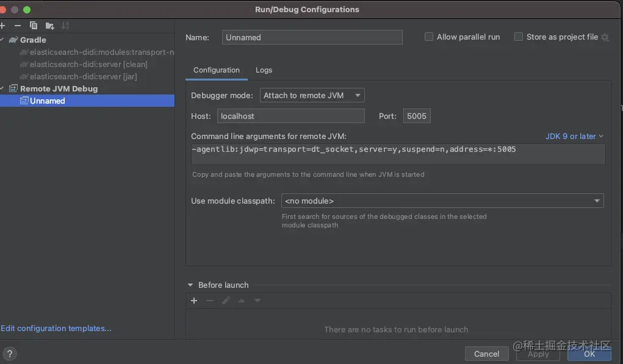The width and height of the screenshot is (623, 364).
Task: Click the Store as project file gear icon
Action: coord(605,37)
